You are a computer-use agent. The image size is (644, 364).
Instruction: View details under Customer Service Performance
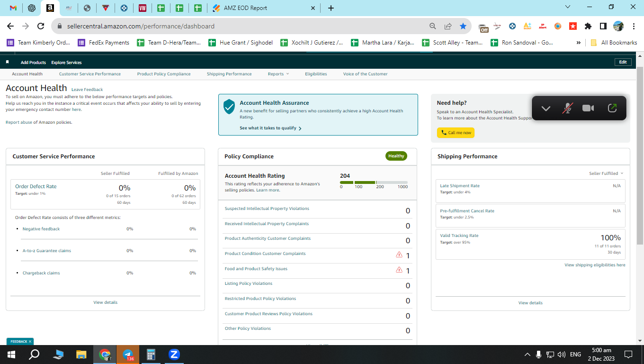pyautogui.click(x=106, y=302)
